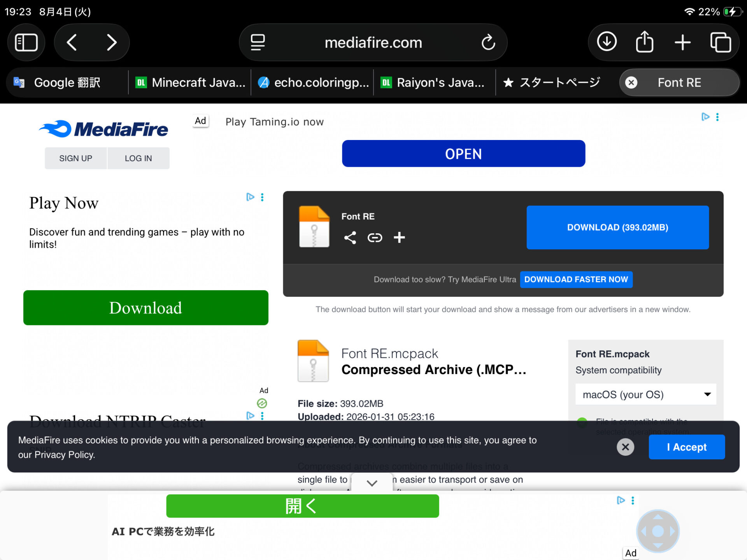Click the DOWNLOAD (393.02MB) button
Viewport: 747px width, 560px height.
617,227
